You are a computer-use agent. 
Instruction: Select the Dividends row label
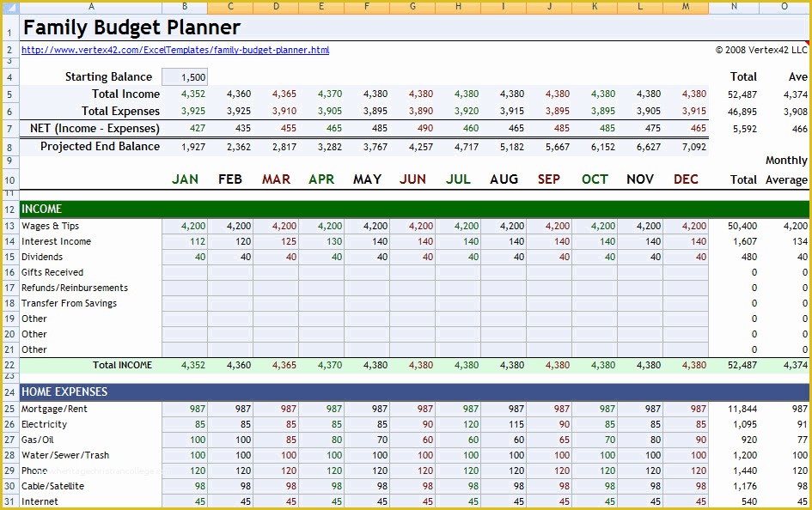[x=42, y=257]
